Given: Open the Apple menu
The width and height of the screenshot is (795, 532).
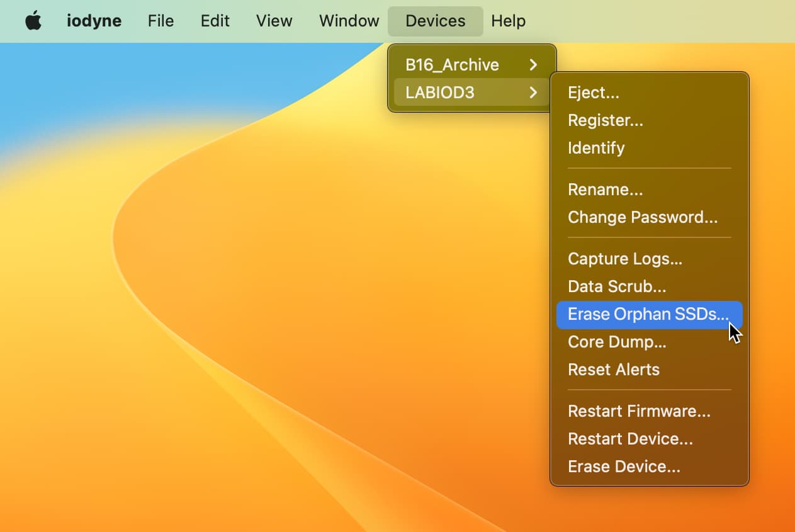Looking at the screenshot, I should click(x=33, y=21).
